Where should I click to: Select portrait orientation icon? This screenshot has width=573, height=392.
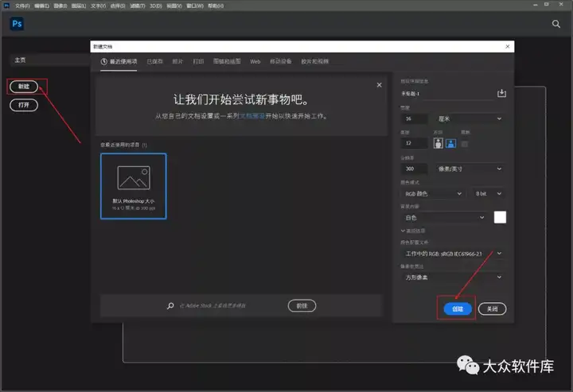439,143
